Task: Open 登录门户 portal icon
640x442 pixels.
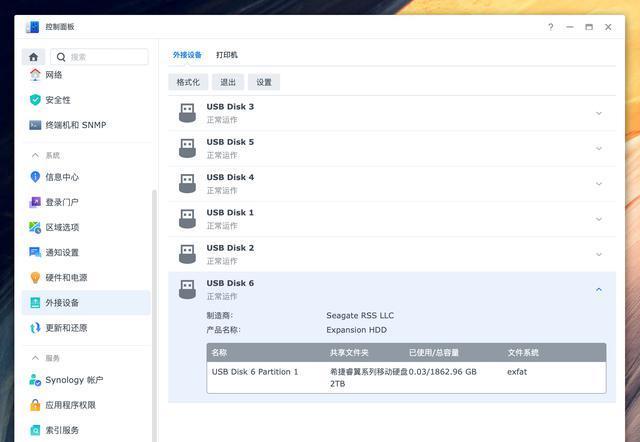Action: click(x=35, y=202)
